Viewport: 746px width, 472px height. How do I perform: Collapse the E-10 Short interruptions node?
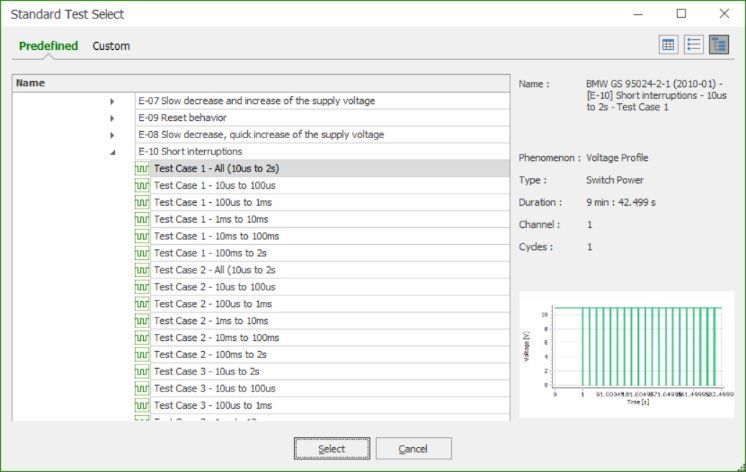(x=112, y=152)
